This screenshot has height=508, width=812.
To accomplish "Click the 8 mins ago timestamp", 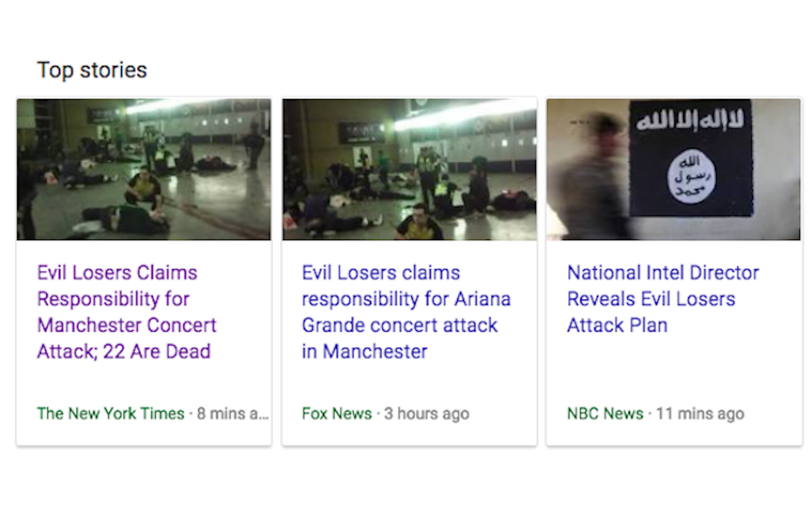I will [233, 413].
